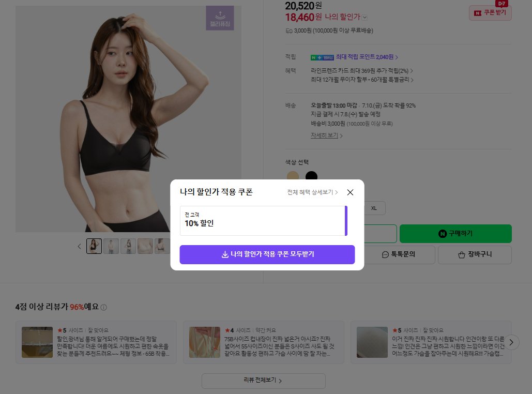Select the third product thumbnail
This screenshot has width=532, height=394.
pyautogui.click(x=128, y=246)
